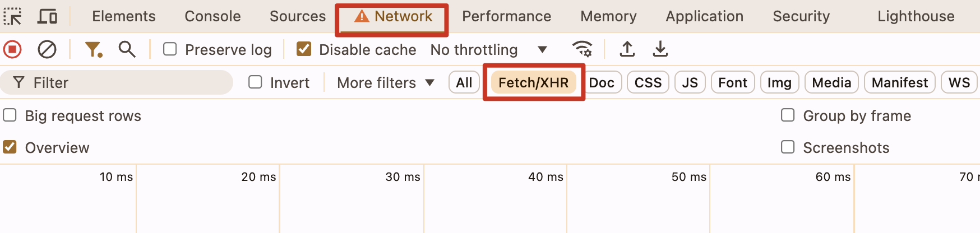Expand the More filters dropdown
This screenshot has width=980, height=233.
[x=386, y=83]
